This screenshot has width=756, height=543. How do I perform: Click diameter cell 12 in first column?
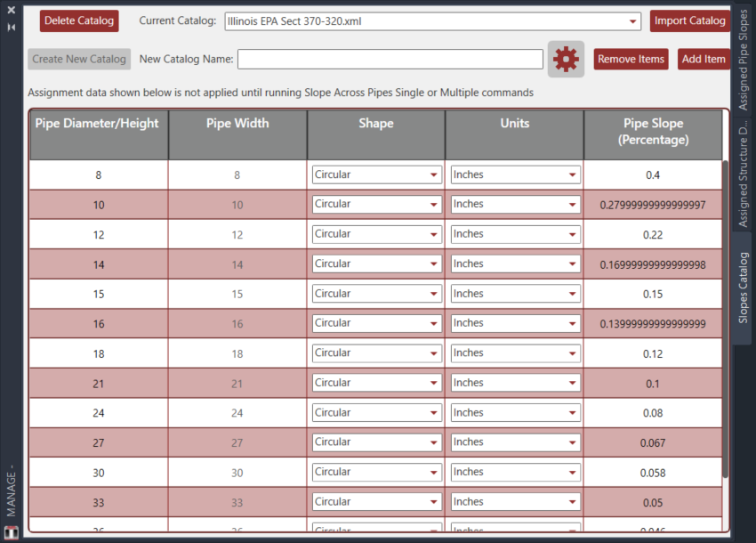coord(99,235)
